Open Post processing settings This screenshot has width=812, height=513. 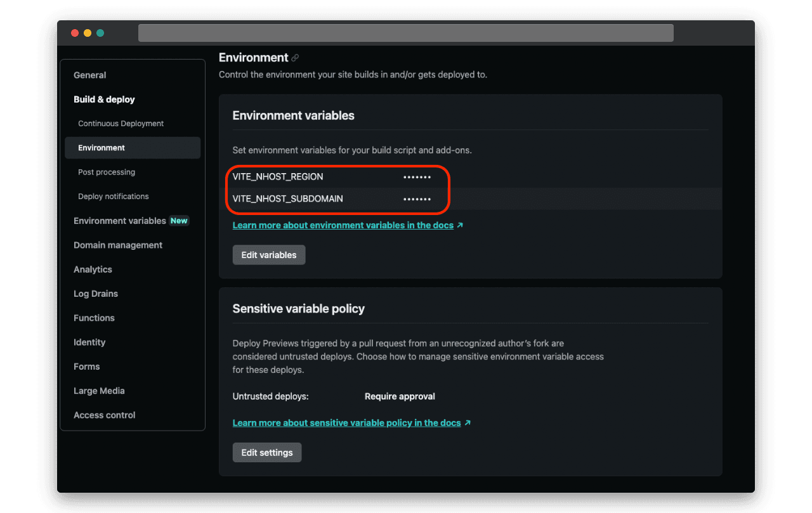click(107, 172)
